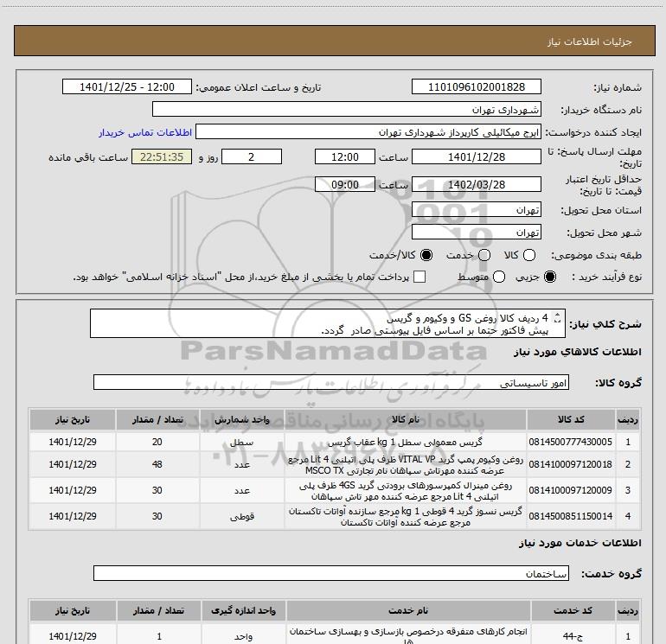Viewport: 666px width, 644px height.
Task: Click the remaining days field showing 2
Action: [x=252, y=156]
